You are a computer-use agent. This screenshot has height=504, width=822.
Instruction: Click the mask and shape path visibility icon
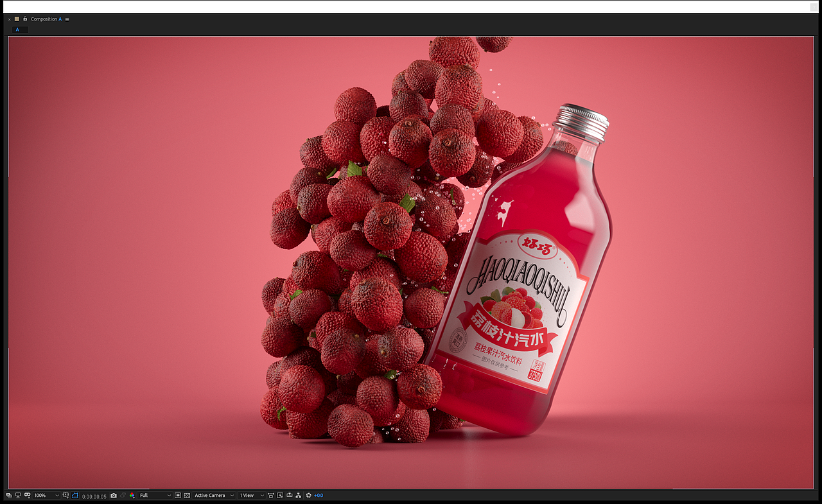coord(28,496)
